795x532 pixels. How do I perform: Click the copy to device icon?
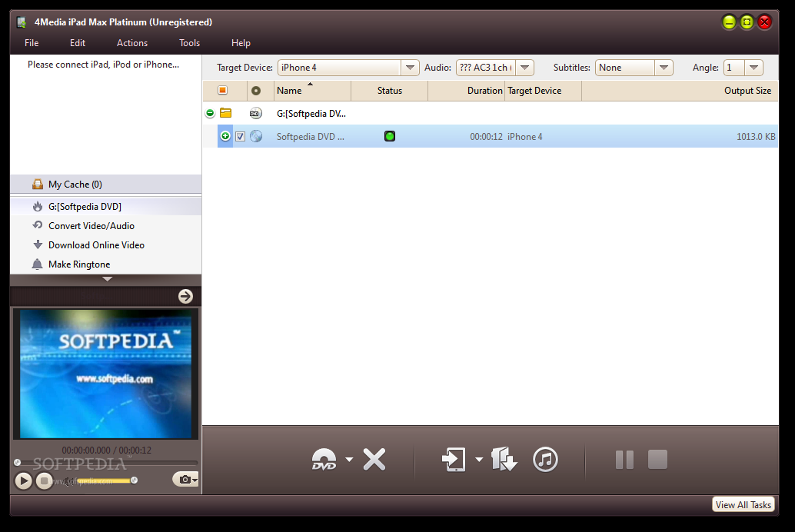(x=454, y=460)
